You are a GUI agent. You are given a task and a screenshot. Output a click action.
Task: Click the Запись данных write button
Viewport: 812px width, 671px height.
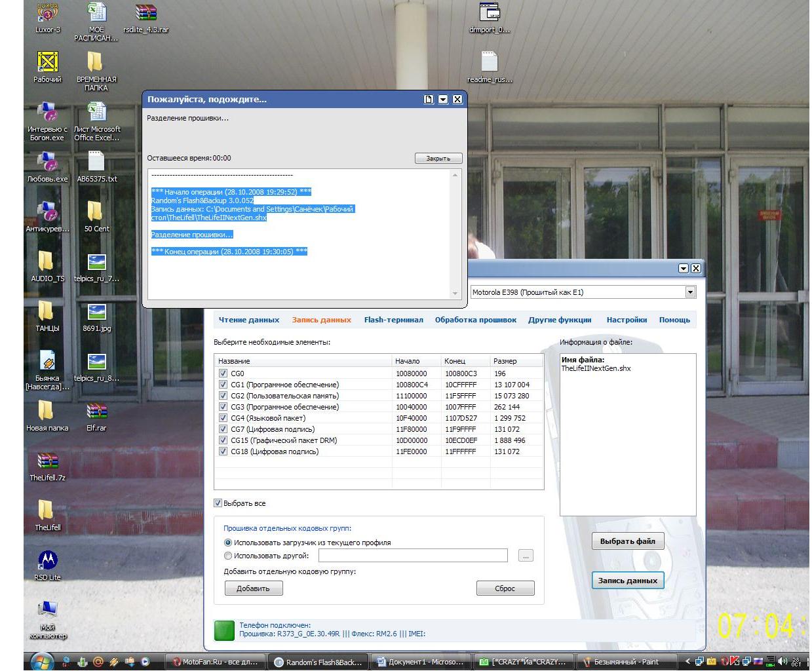(x=628, y=581)
